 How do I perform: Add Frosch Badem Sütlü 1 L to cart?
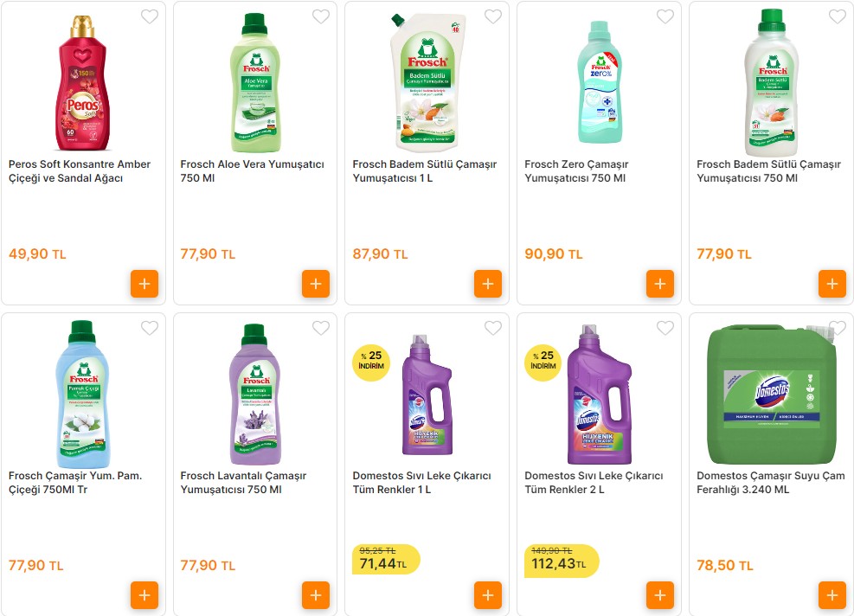pos(488,284)
